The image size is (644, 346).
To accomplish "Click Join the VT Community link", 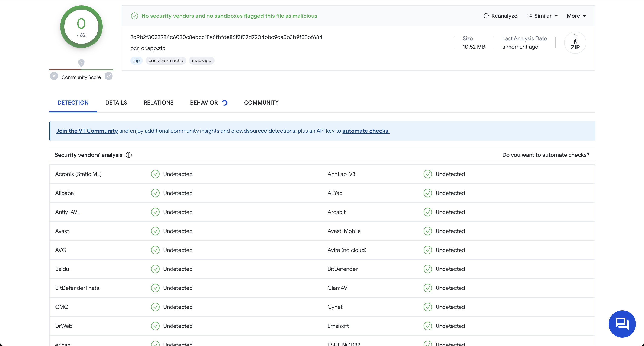I will pyautogui.click(x=87, y=131).
